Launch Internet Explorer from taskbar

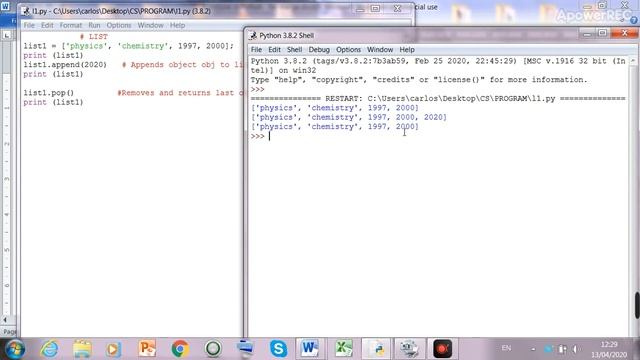click(x=50, y=349)
